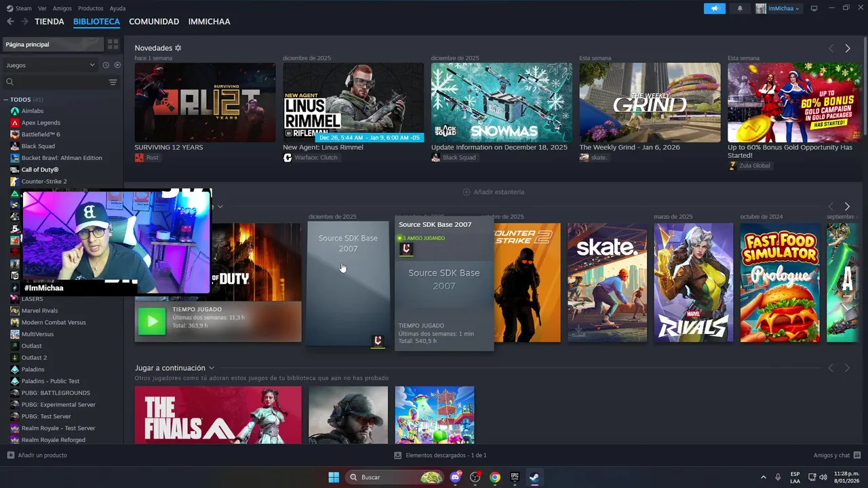Click Elementos descargados status
Viewport: 868px width, 488px height.
point(446,455)
